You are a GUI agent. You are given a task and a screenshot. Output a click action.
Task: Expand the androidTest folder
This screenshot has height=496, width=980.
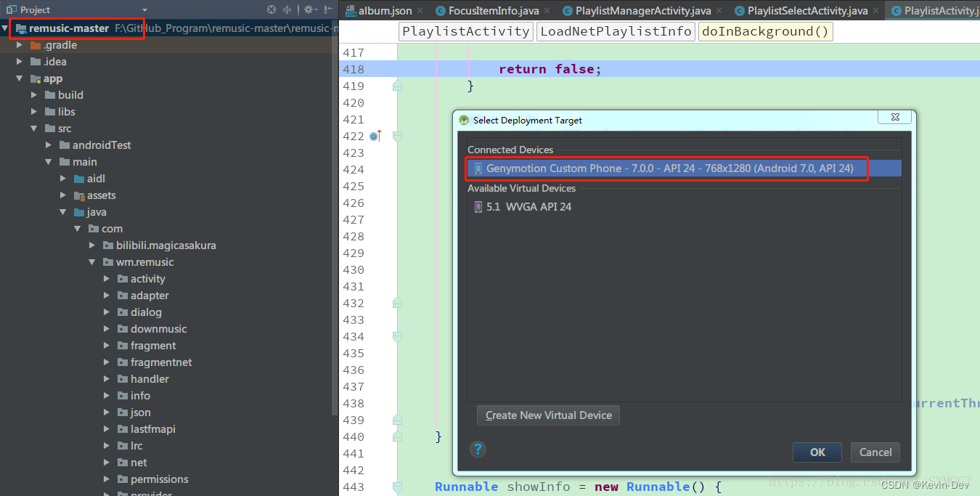(49, 145)
